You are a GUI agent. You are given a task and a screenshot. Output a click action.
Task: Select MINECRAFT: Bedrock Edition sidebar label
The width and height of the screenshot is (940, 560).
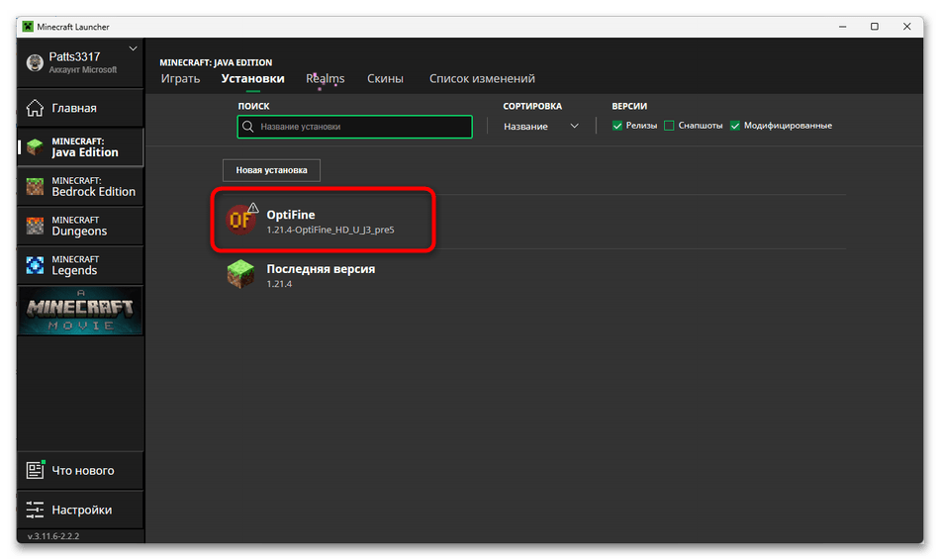pos(94,186)
